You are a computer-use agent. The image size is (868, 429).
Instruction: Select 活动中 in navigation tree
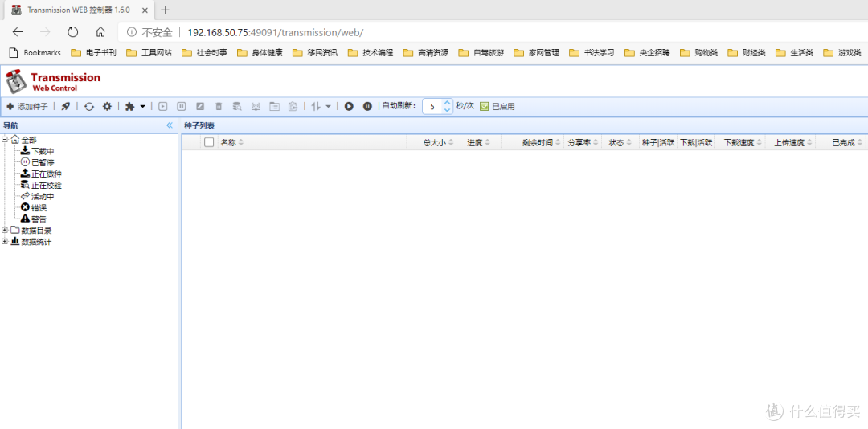point(43,197)
